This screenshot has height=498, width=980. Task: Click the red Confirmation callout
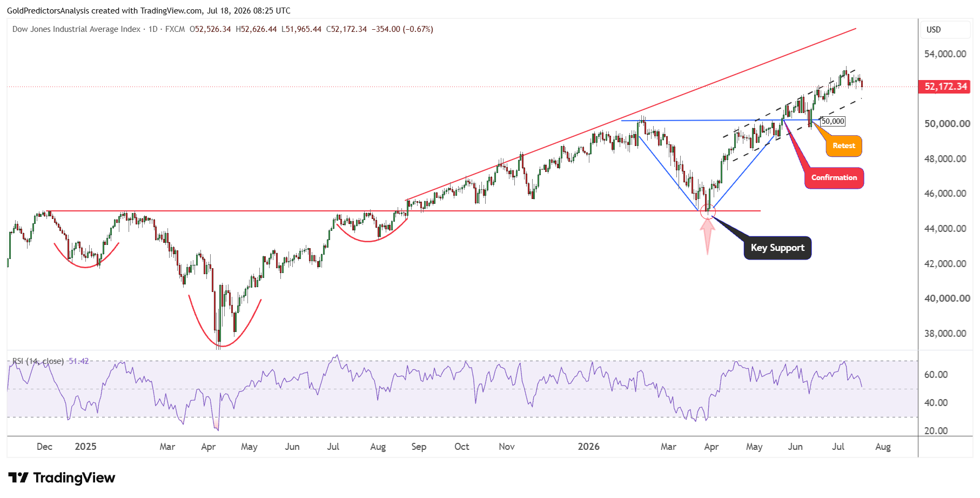pyautogui.click(x=834, y=177)
